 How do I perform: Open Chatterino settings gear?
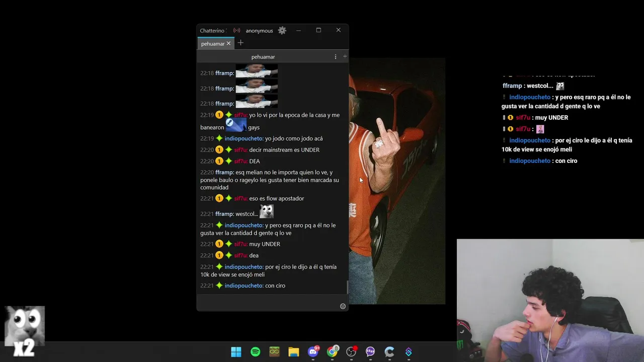pos(282,31)
